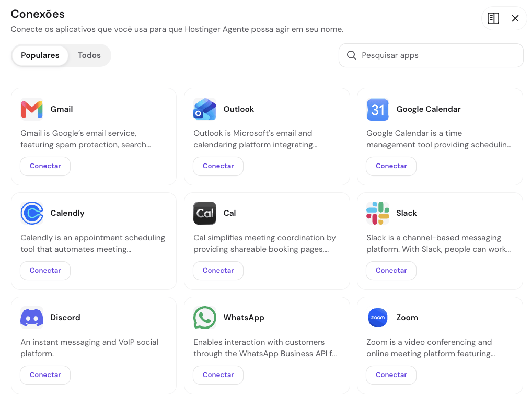Click the Zoom logo icon

(378, 318)
